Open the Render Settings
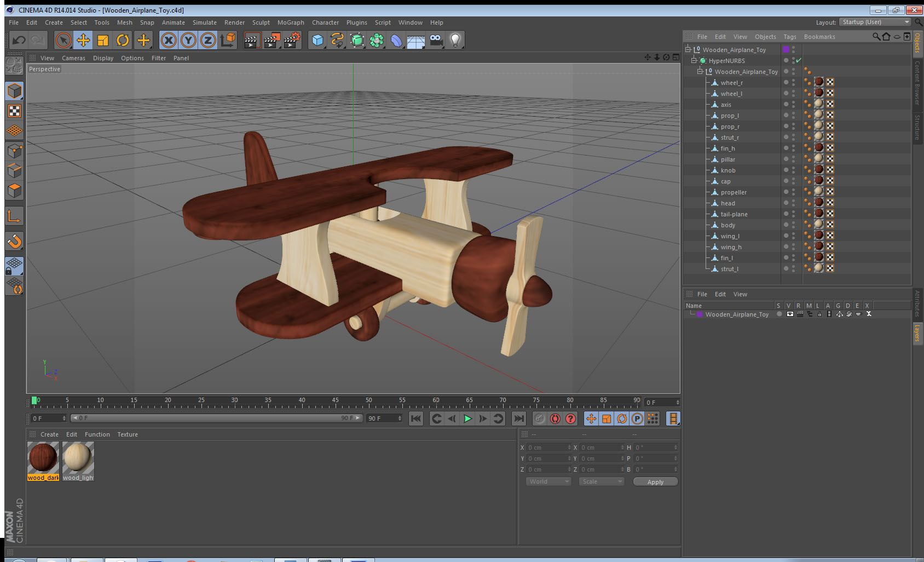 pyautogui.click(x=292, y=40)
